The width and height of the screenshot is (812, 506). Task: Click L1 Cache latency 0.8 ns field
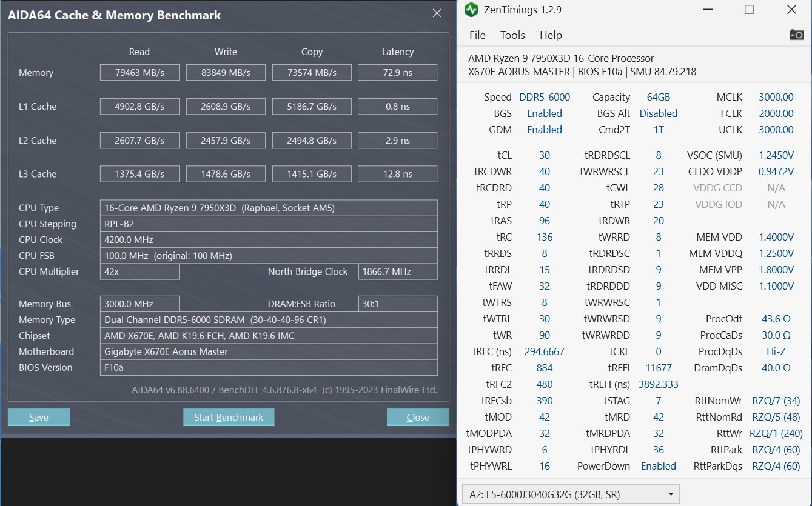pos(398,107)
